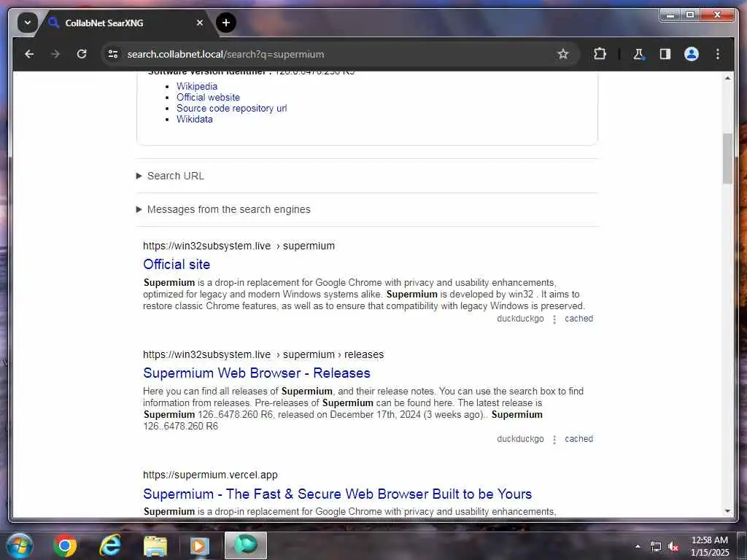This screenshot has width=747, height=560.
Task: Launch Google Chrome from the taskbar
Action: tap(65, 545)
